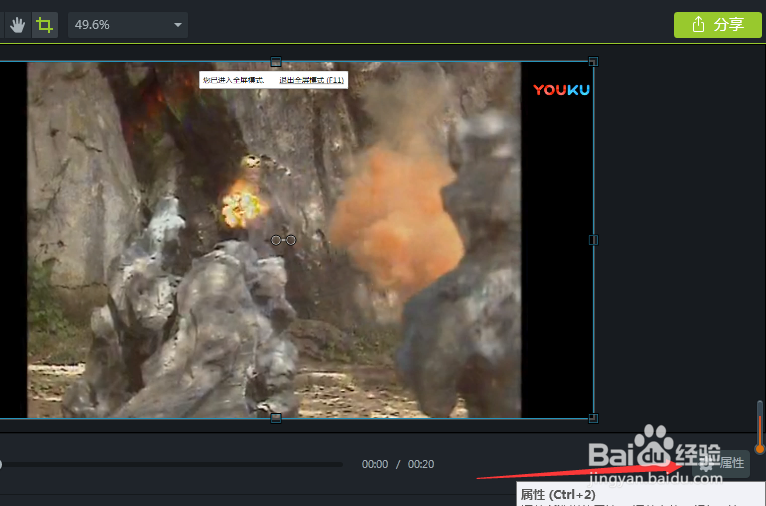Image resolution: width=766 pixels, height=506 pixels.
Task: Select the pan hand tool
Action: coord(18,25)
